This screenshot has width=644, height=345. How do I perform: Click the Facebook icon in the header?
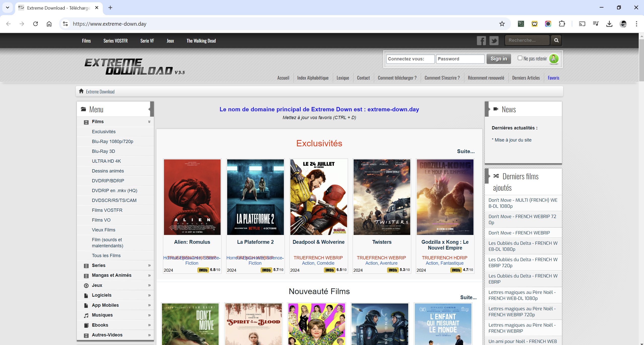(x=481, y=41)
